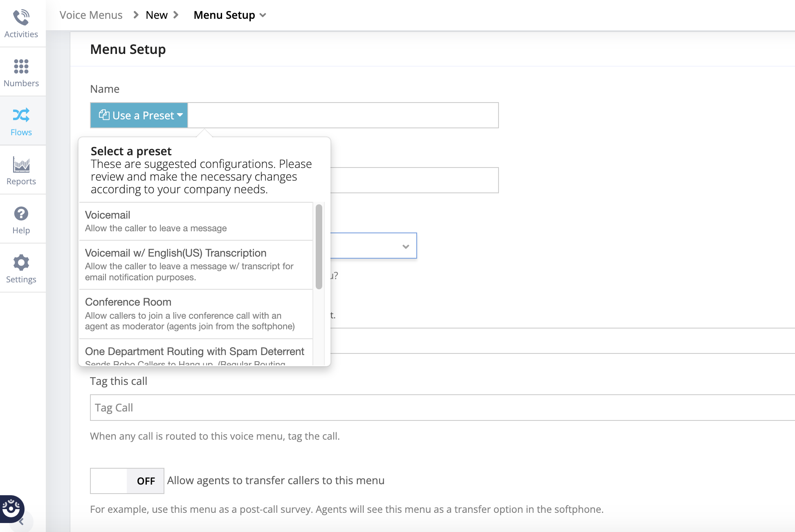
Task: Click the Name text field
Action: coord(343,116)
